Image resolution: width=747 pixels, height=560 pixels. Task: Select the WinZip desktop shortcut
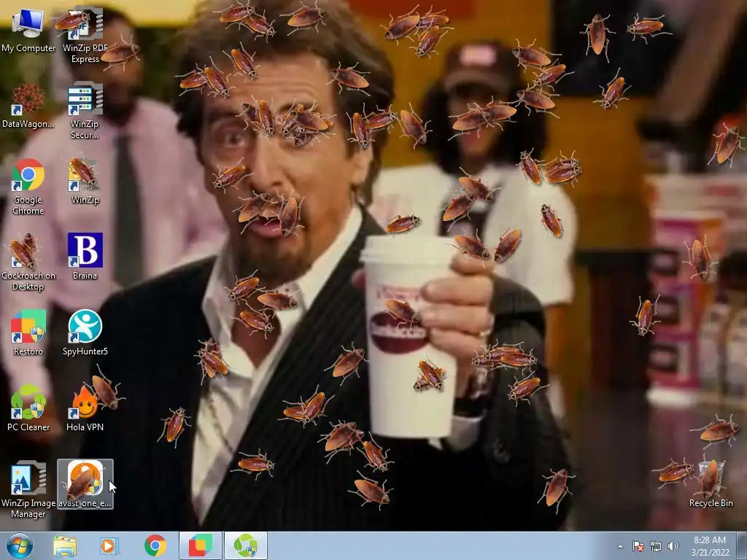tap(85, 182)
